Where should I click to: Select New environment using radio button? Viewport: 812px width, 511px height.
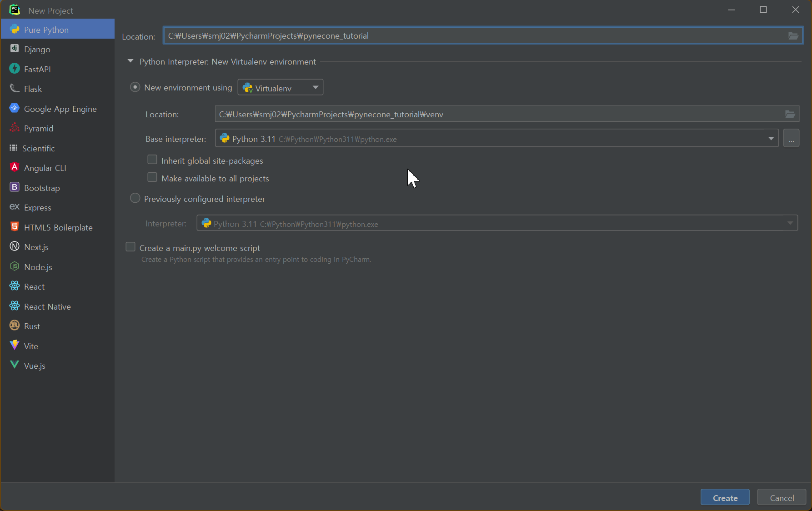[x=135, y=87]
